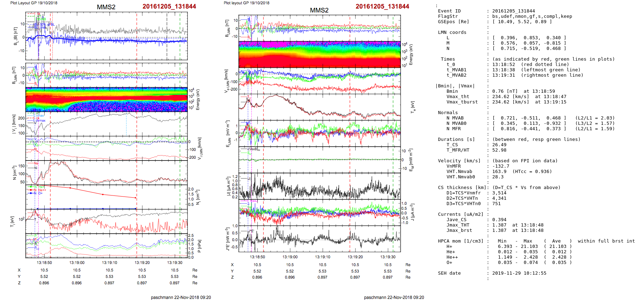Select the HPCA mom [1/cm3] heading

[461, 241]
